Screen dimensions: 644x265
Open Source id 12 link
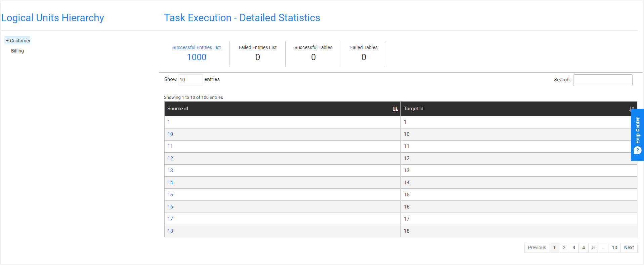pyautogui.click(x=170, y=158)
